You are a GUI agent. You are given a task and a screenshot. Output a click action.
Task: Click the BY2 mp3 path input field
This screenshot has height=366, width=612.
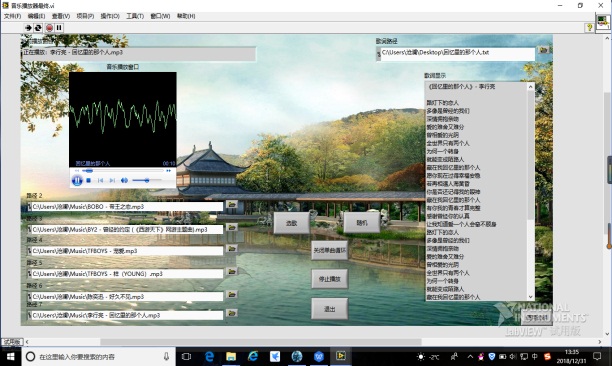click(127, 229)
